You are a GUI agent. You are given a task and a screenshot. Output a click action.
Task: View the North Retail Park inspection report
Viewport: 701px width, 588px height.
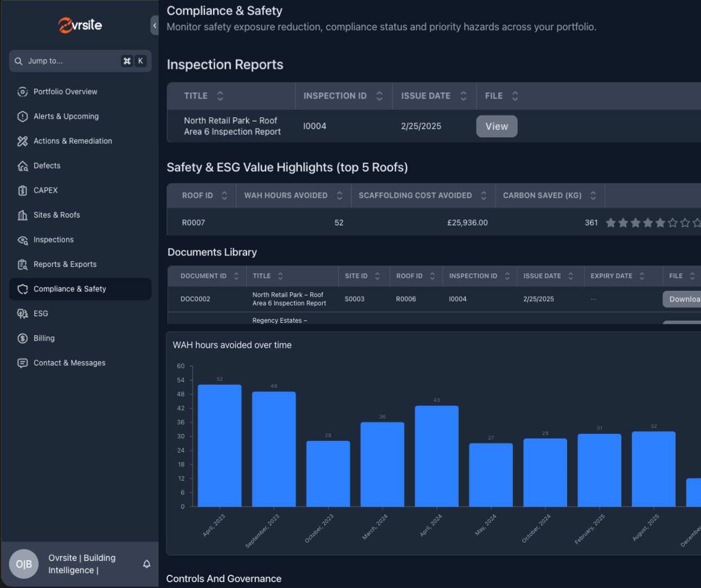pyautogui.click(x=497, y=126)
